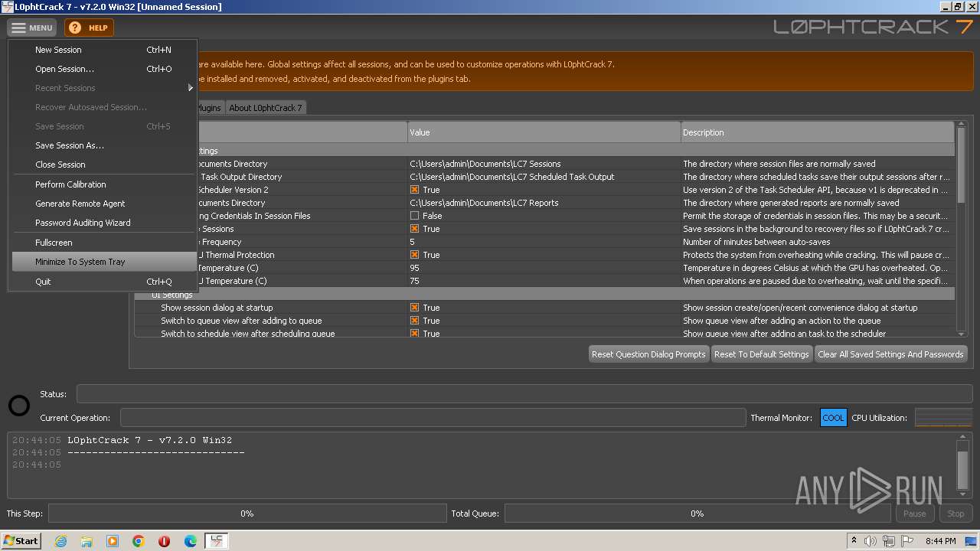
Task: Toggle GPU Thermal Protection checkbox
Action: click(414, 255)
